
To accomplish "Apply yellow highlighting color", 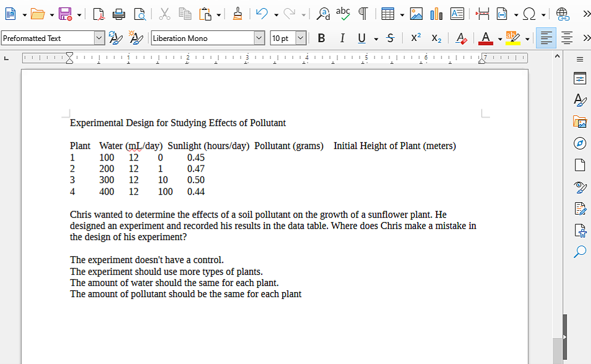I will point(513,38).
